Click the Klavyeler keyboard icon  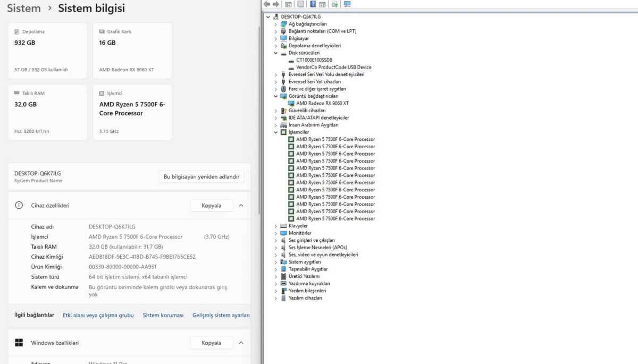tap(283, 226)
